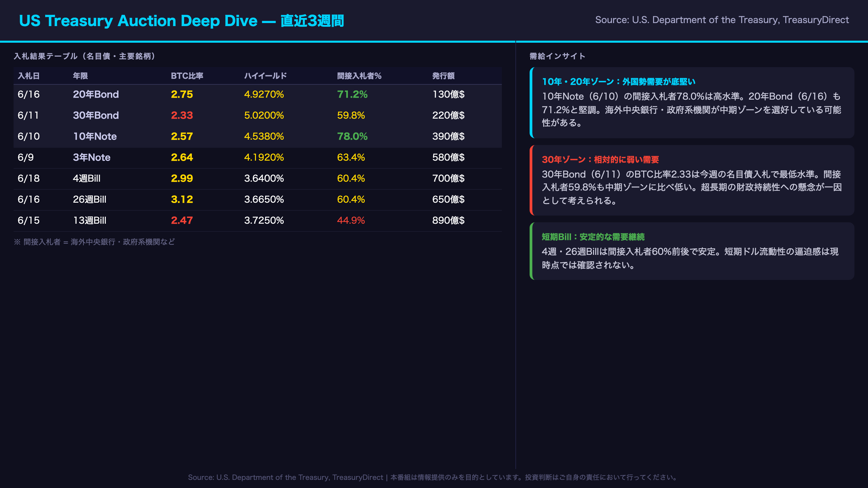Viewport: 868px width, 488px height.
Task: Click the '700億$' issue amount
Action: pyautogui.click(x=448, y=178)
